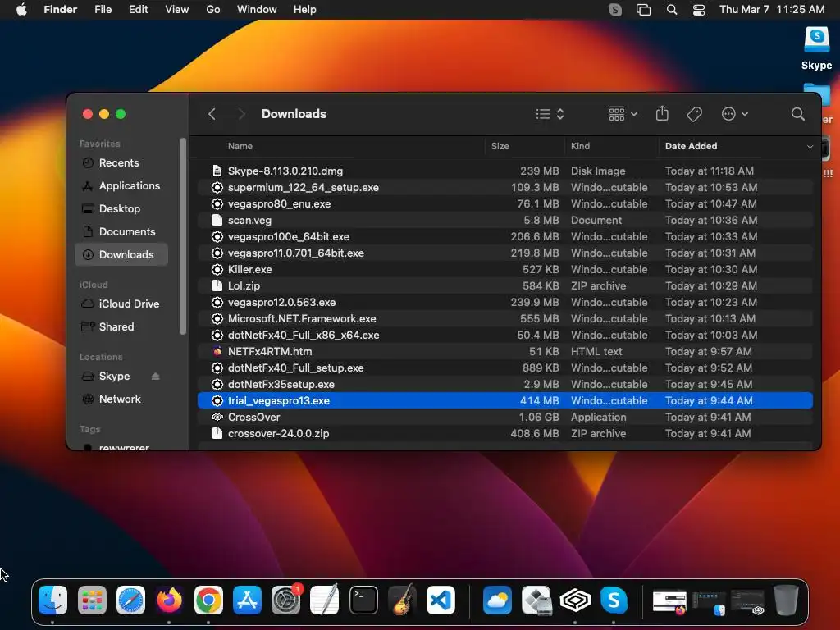Image resolution: width=840 pixels, height=630 pixels.
Task: Open Google Chrome from the Dock
Action: click(x=208, y=600)
